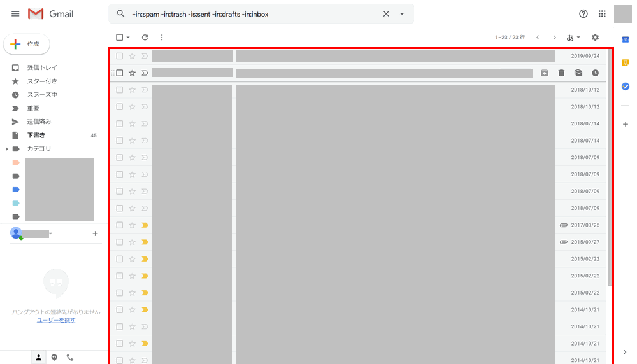Viewport: 637px width, 364px height.
Task: Switch to Hangouts contacts tab
Action: [x=39, y=358]
